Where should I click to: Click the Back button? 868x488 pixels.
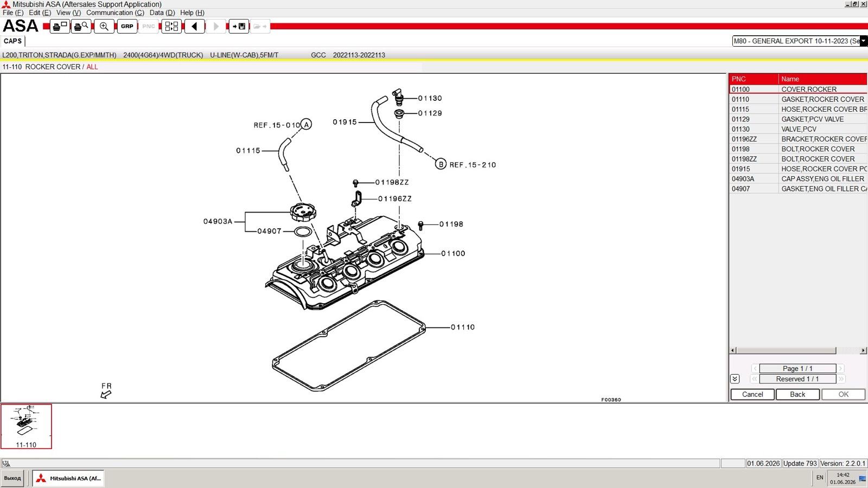[797, 394]
